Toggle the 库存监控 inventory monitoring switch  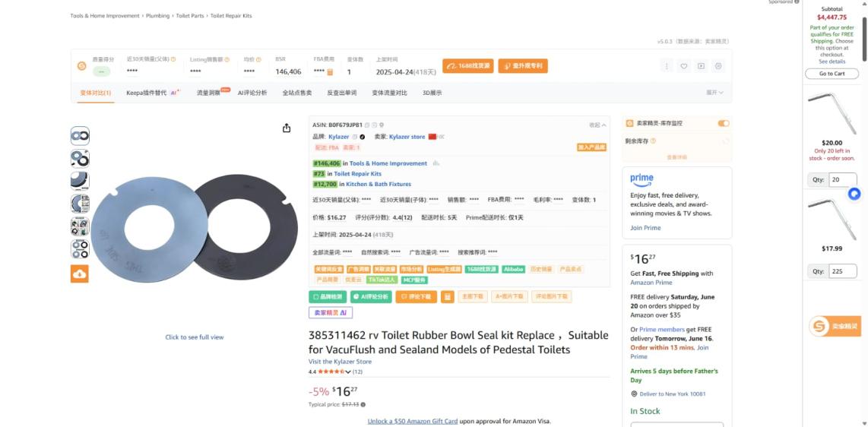click(724, 123)
